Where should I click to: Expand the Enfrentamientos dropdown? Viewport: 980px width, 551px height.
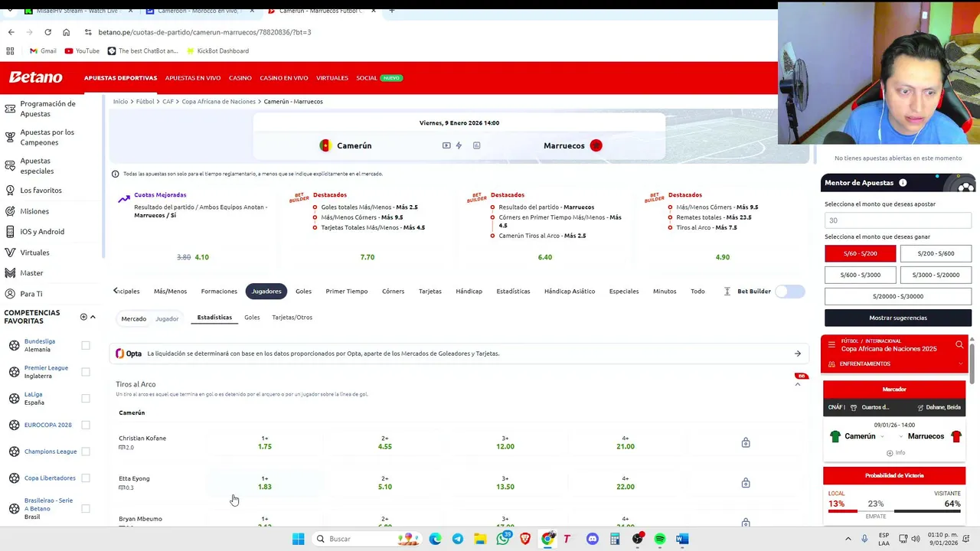tap(960, 364)
